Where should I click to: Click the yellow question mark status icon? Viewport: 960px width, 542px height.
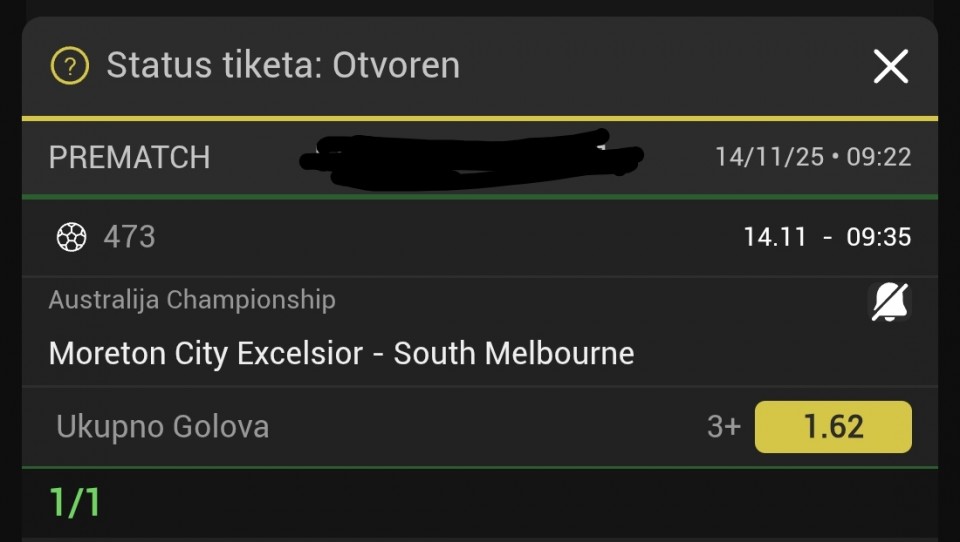[x=70, y=67]
